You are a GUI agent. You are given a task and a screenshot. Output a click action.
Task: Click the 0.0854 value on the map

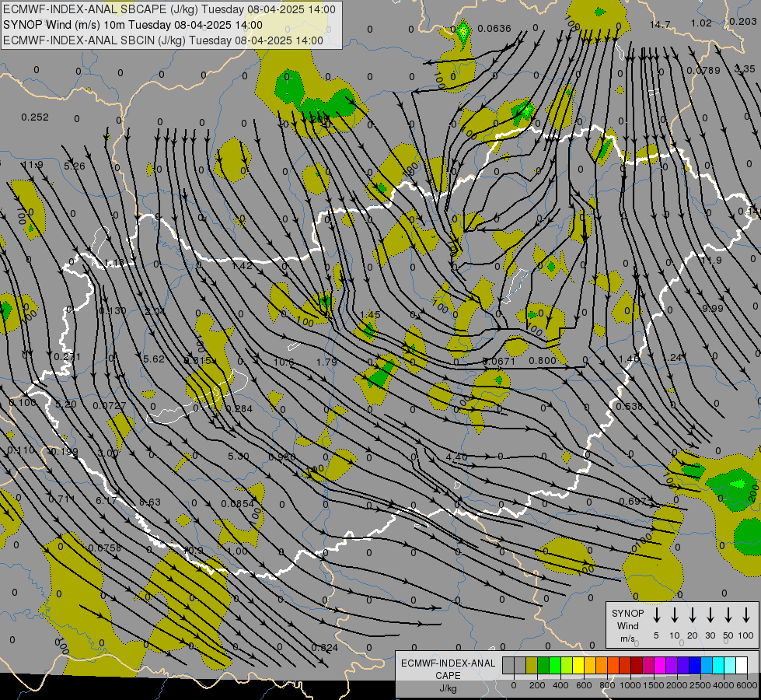237,504
